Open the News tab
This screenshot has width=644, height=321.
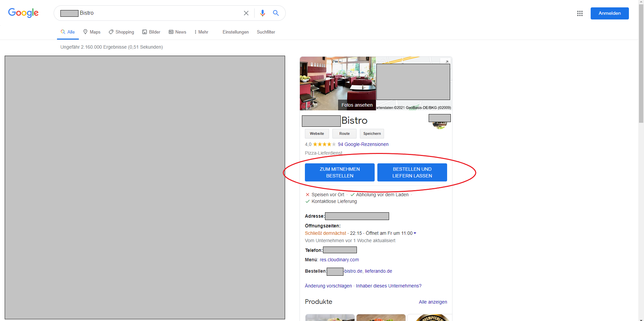(x=177, y=32)
